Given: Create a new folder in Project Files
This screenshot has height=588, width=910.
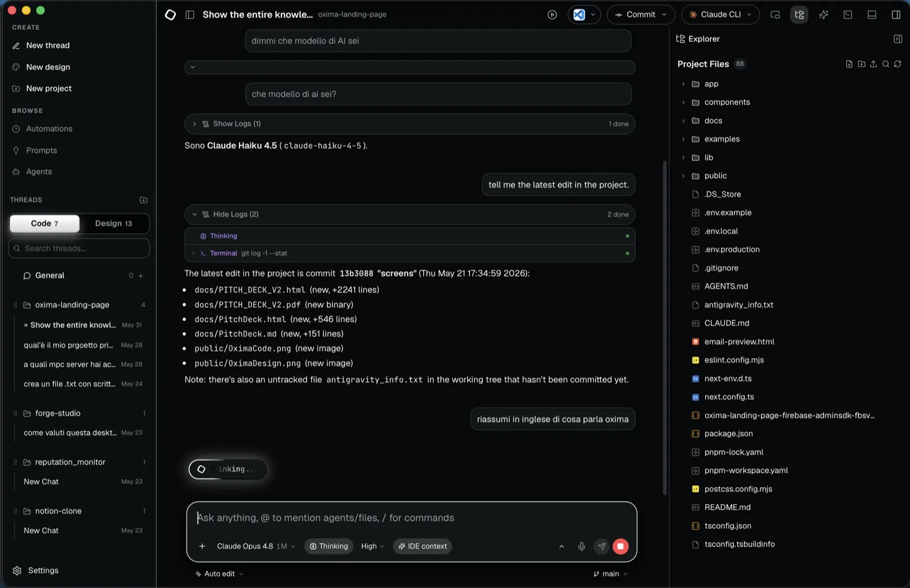Looking at the screenshot, I should point(861,64).
